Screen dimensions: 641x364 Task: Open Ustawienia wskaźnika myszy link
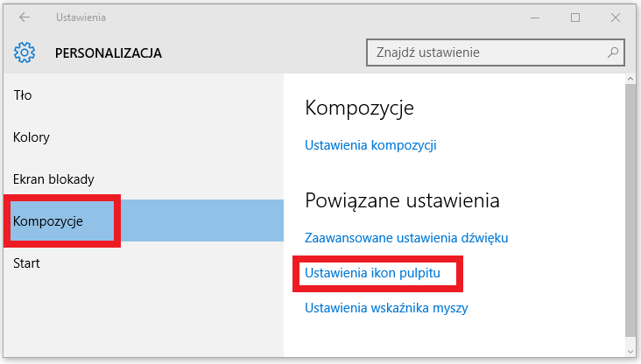click(386, 308)
